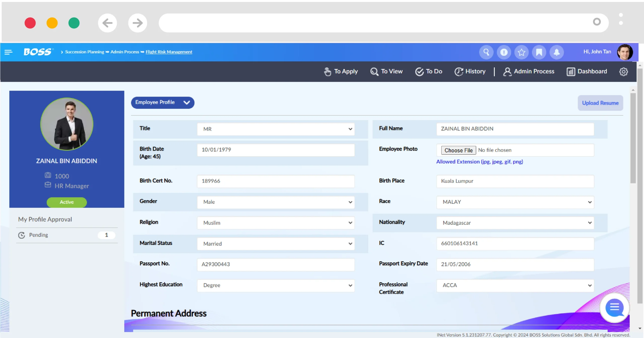
Task: Open the Race dropdown selector
Action: point(515,201)
